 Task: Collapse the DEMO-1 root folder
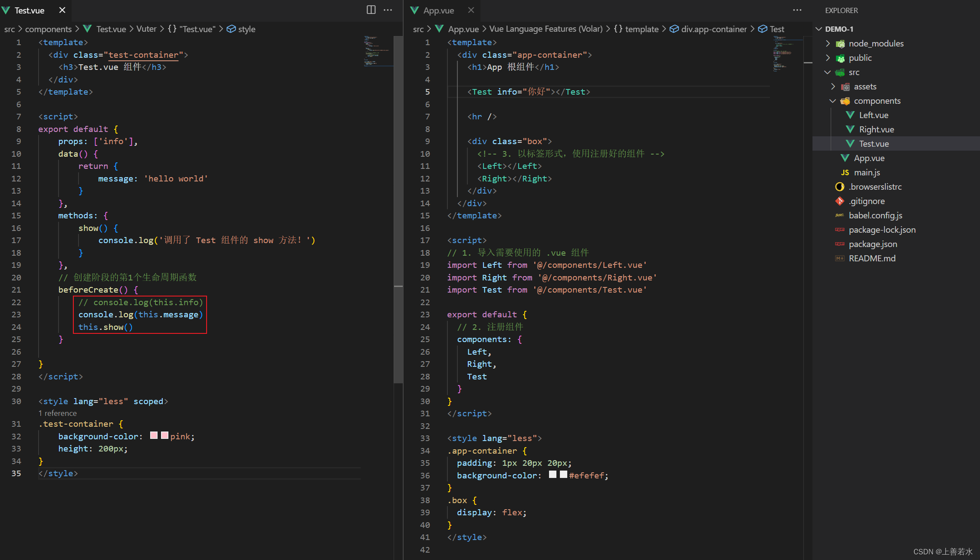coord(819,29)
